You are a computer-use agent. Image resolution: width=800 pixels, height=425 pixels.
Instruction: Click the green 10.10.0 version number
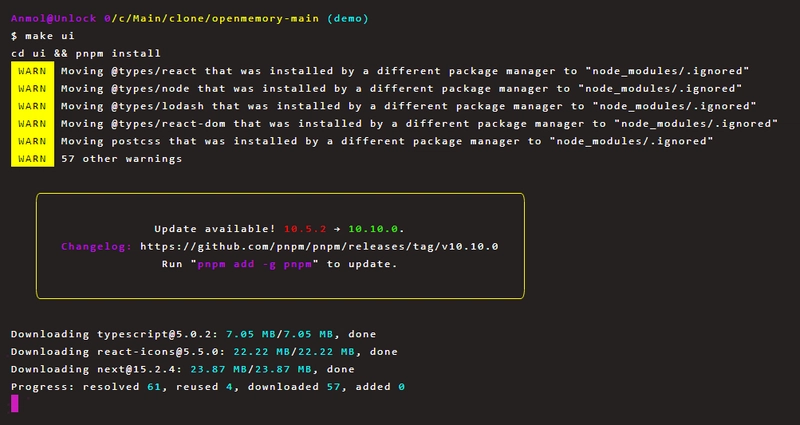click(x=376, y=229)
